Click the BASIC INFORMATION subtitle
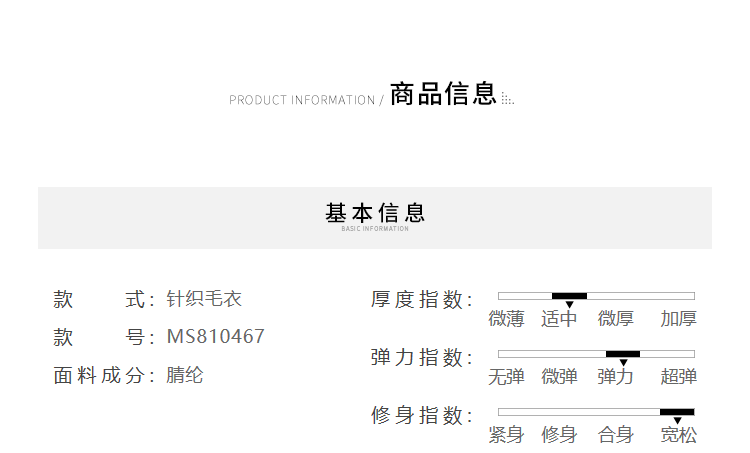The height and width of the screenshot is (453, 750). click(375, 229)
